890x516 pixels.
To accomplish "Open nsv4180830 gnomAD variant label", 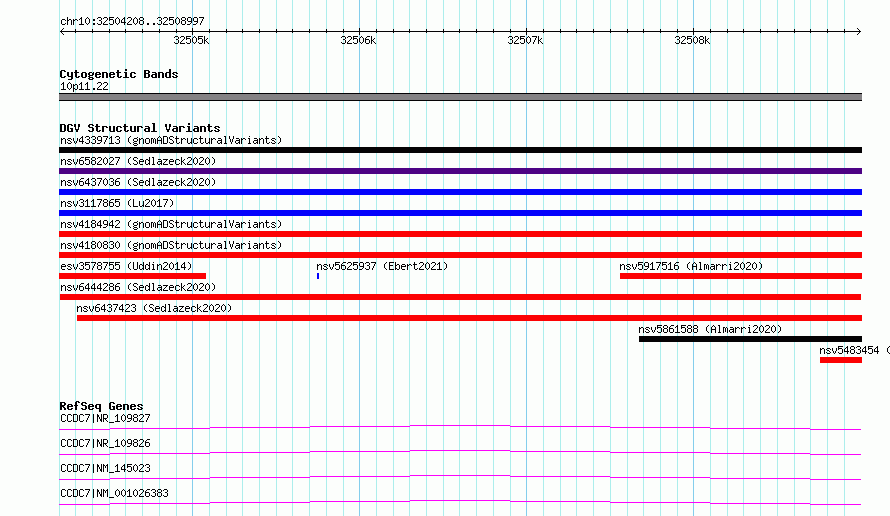I will click(171, 245).
